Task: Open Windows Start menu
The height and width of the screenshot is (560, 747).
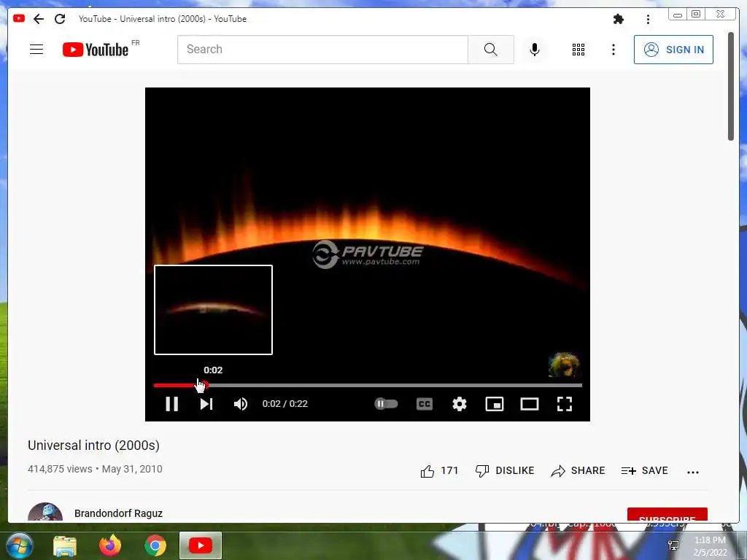Action: point(20,545)
